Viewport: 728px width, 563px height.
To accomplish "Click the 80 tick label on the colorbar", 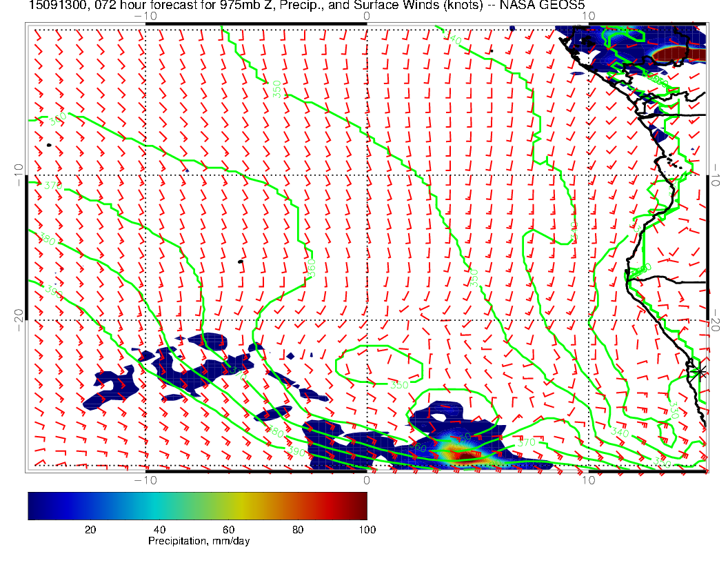I will 298,529.
